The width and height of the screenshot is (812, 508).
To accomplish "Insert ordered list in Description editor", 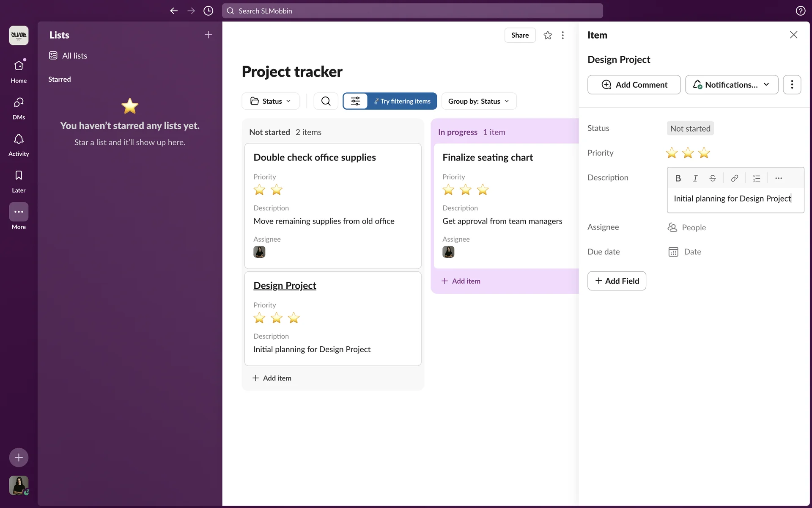I will click(757, 178).
